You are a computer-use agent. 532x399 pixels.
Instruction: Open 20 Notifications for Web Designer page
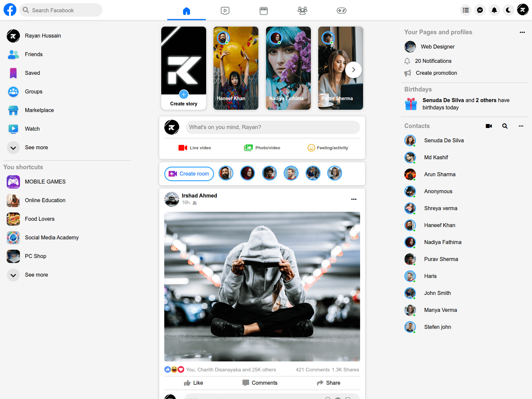coord(428,61)
